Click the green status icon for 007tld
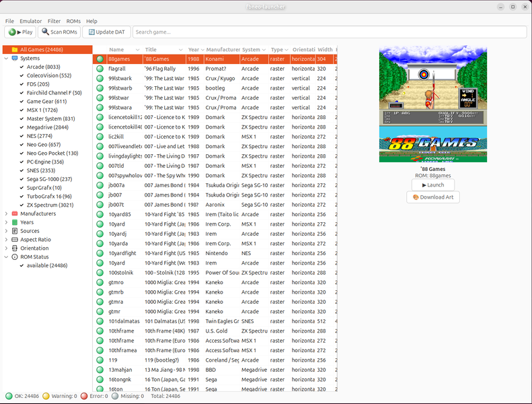 pos(100,166)
